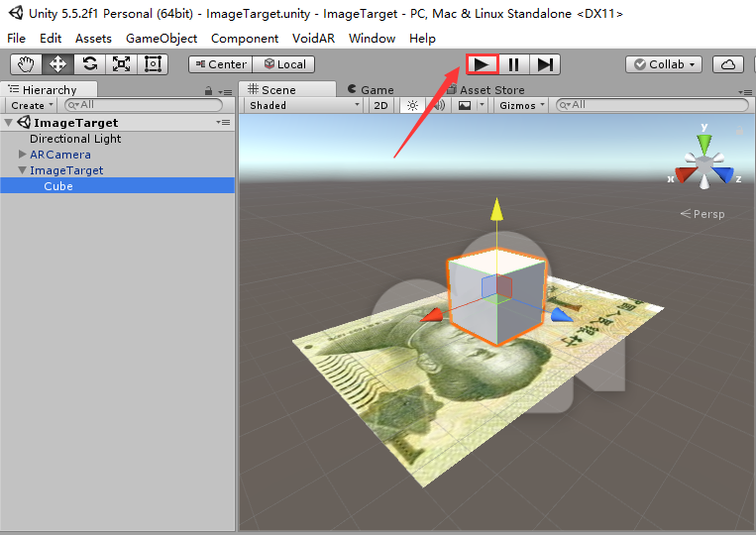Pause the game playback

point(513,64)
